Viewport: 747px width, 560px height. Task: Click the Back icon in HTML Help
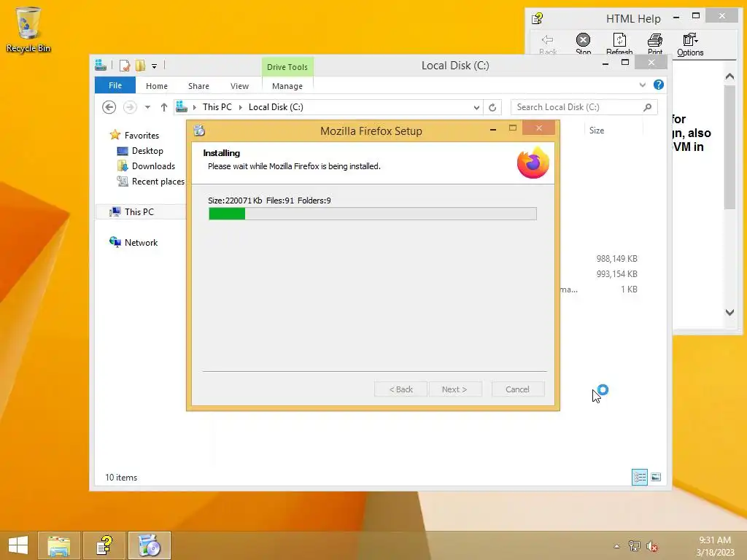[547, 44]
